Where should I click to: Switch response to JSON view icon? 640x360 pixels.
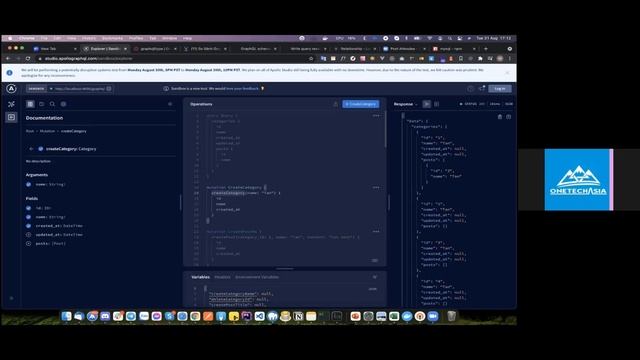(x=427, y=104)
